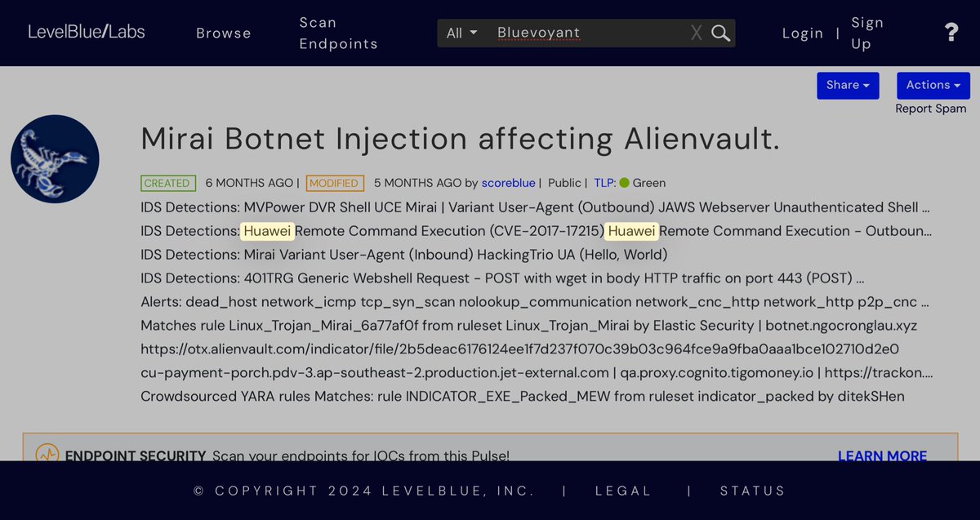
Task: Open the All search filter dropdown
Action: point(461,33)
